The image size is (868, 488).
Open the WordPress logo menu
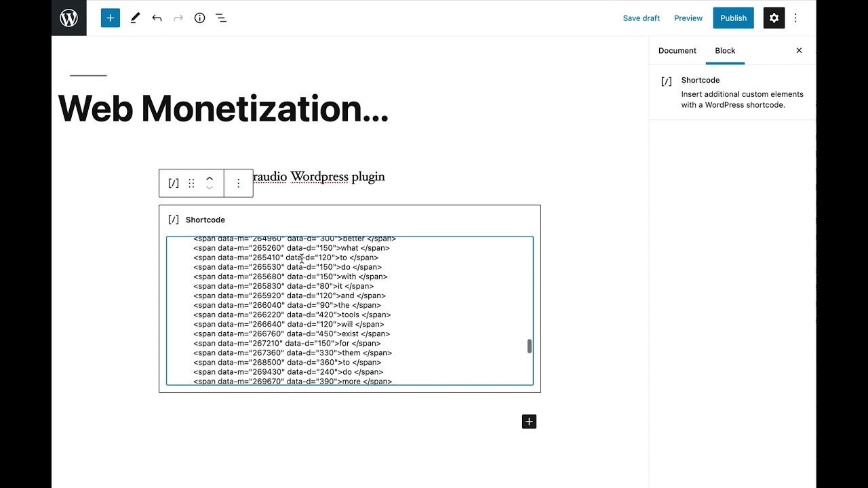point(69,18)
